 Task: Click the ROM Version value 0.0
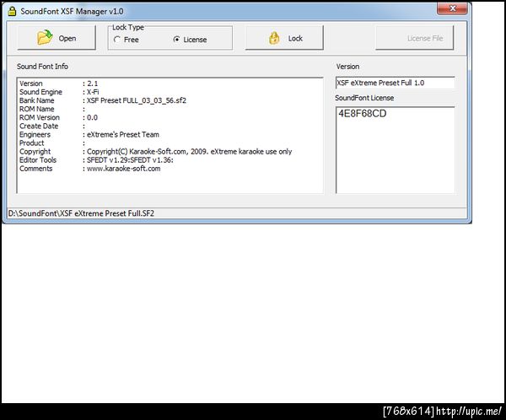pos(92,117)
